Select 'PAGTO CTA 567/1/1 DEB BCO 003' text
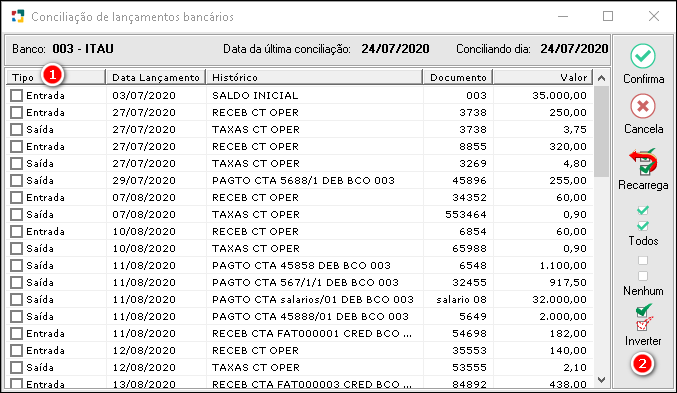 305,282
